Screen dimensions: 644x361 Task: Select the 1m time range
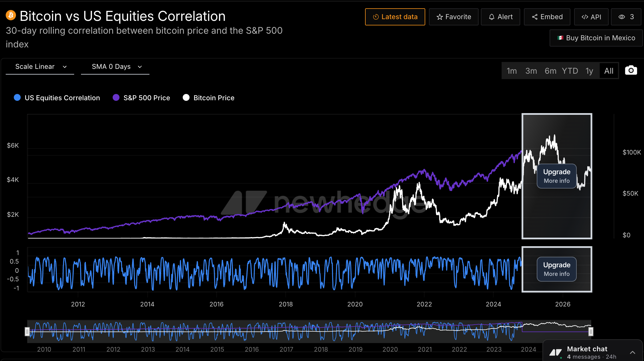[512, 71]
